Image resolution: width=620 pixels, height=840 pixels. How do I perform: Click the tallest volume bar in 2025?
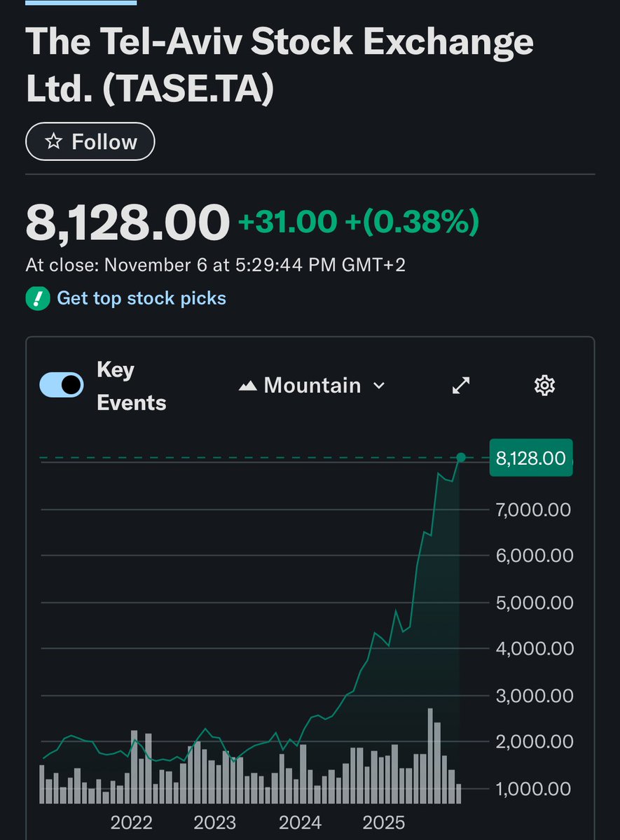click(430, 756)
